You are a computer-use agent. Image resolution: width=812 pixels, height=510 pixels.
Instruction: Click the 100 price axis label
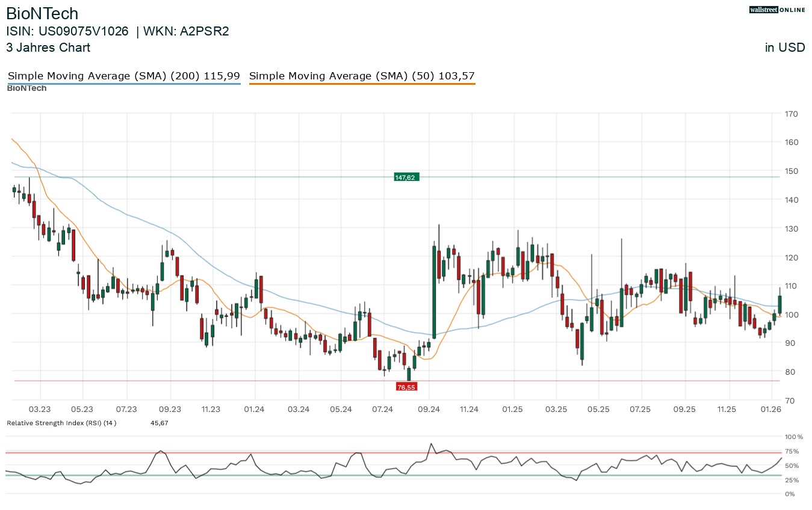click(791, 315)
